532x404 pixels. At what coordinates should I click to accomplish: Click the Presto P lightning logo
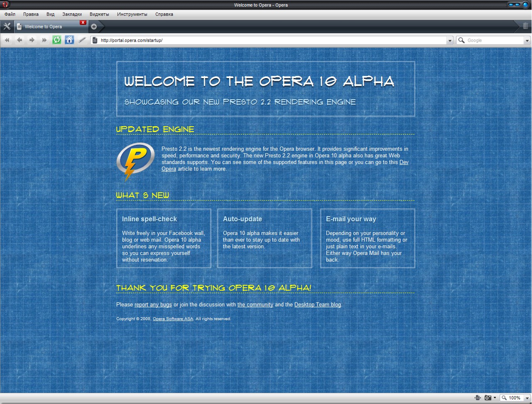(x=136, y=162)
